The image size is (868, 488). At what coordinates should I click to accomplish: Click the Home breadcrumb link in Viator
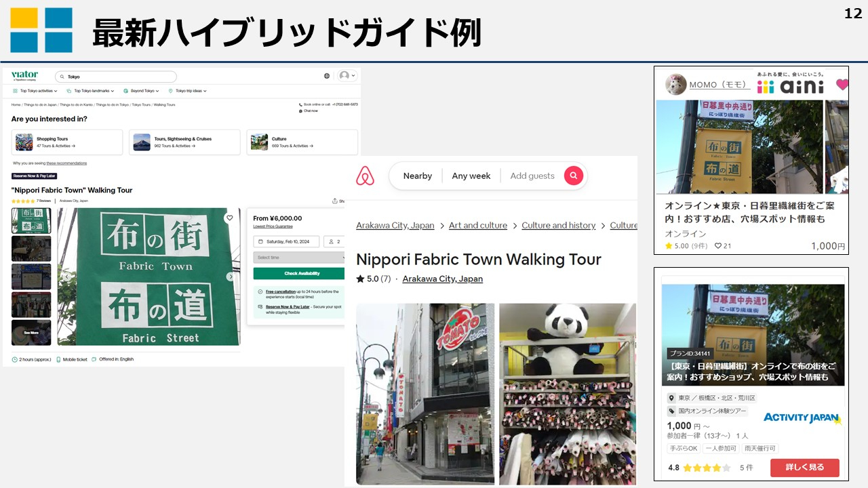tap(16, 105)
